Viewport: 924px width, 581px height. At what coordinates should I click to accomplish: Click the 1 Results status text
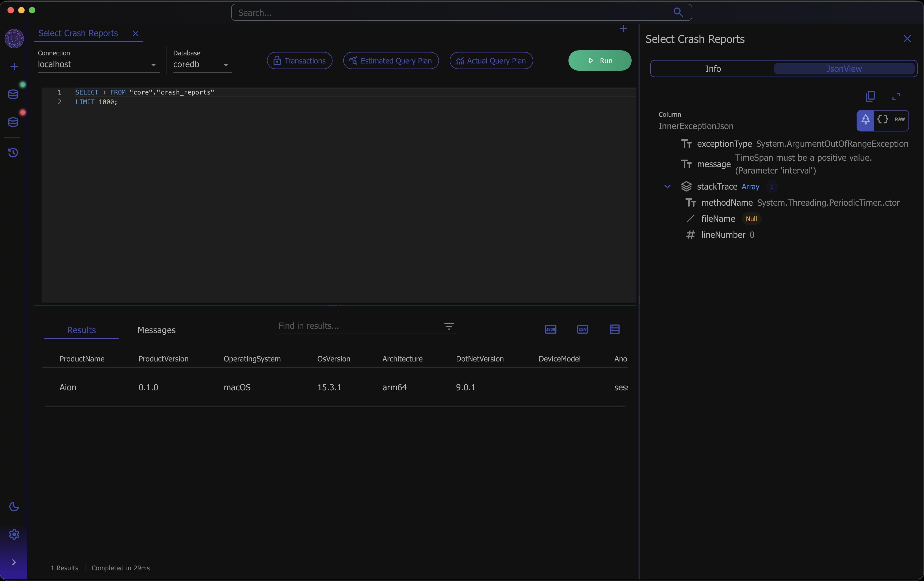64,568
